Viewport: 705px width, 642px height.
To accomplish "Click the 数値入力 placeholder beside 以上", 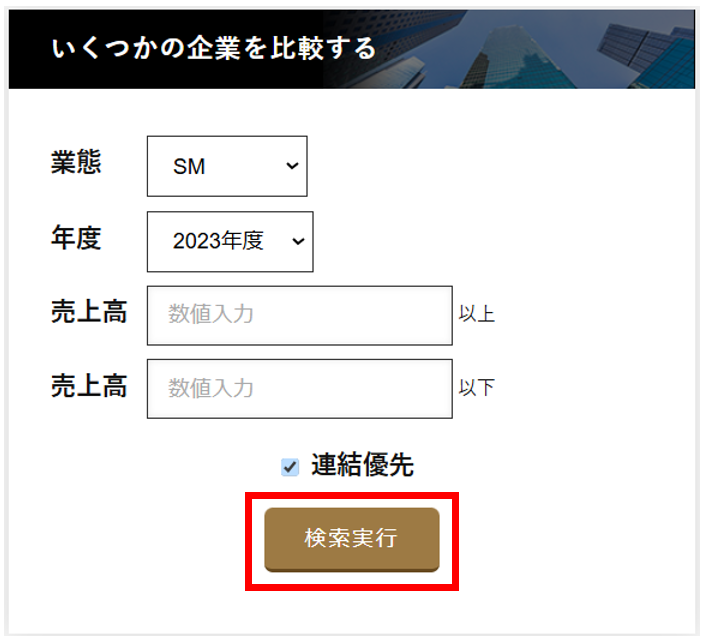I will coord(211,315).
